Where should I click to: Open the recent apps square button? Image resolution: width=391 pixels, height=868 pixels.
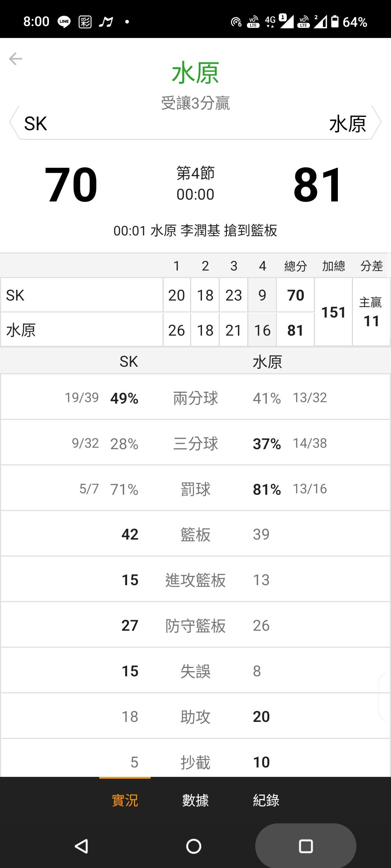[306, 846]
